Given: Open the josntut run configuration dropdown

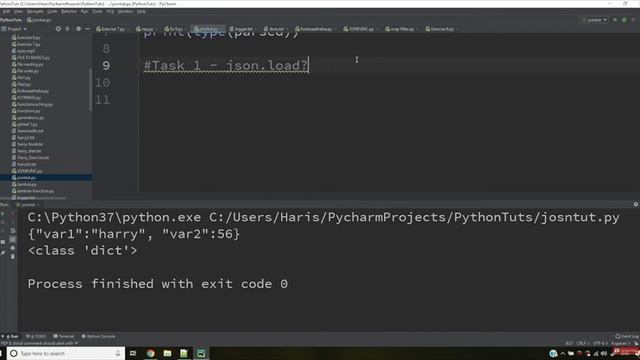Looking at the screenshot, I should tap(594, 20).
